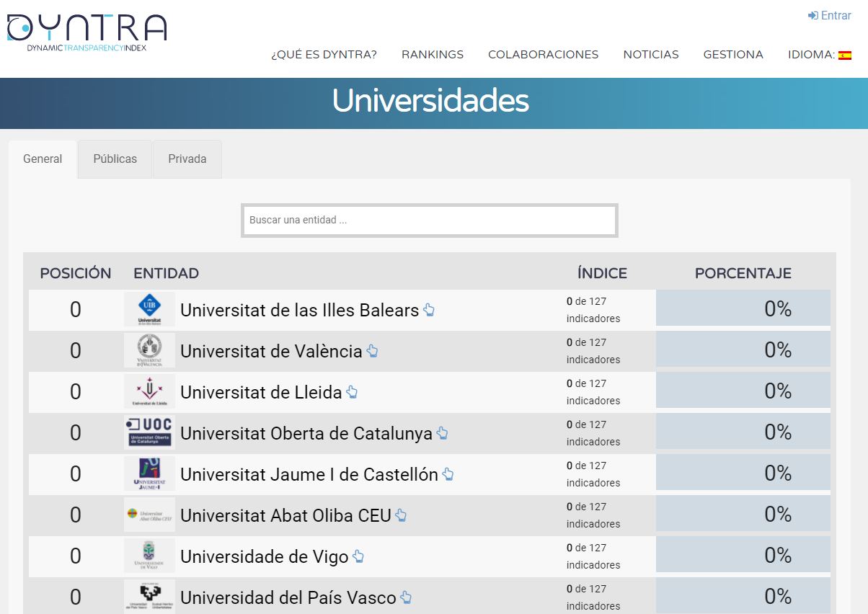Switch to the Públicas tab
The image size is (868, 614).
115,159
